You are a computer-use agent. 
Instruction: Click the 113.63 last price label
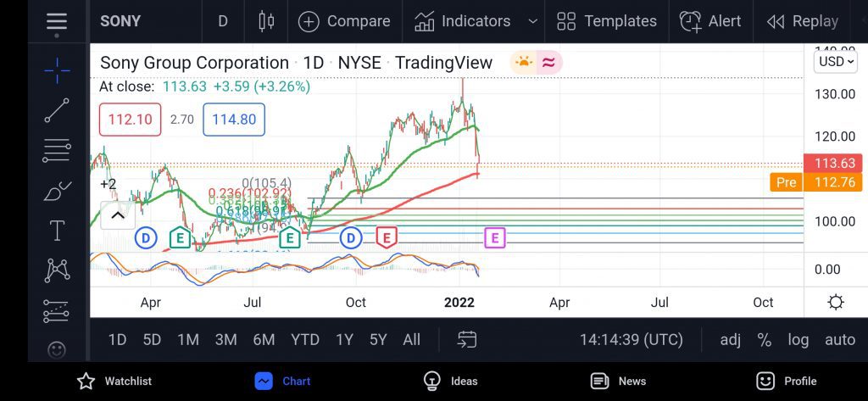(832, 164)
